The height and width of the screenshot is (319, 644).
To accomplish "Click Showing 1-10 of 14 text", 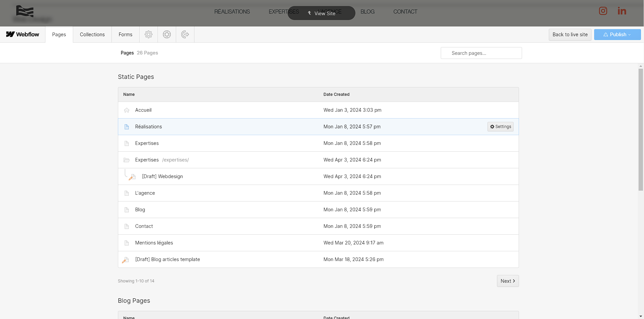I will (x=136, y=281).
